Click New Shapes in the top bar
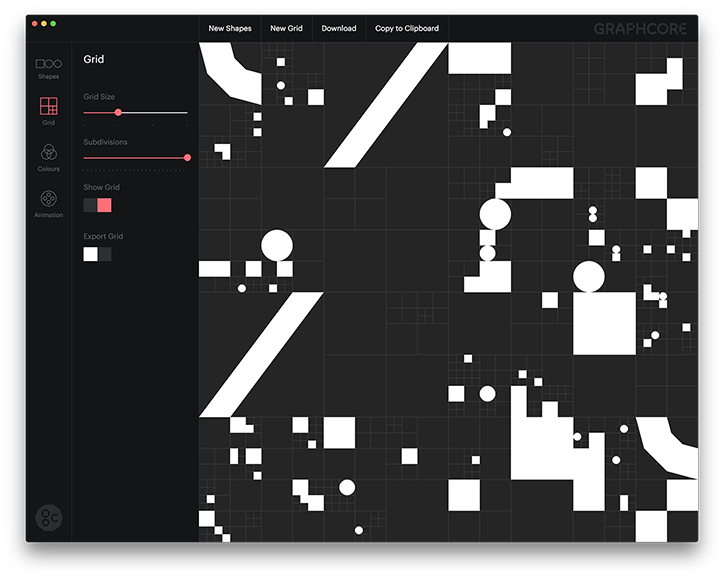The height and width of the screenshot is (579, 724). pyautogui.click(x=230, y=28)
